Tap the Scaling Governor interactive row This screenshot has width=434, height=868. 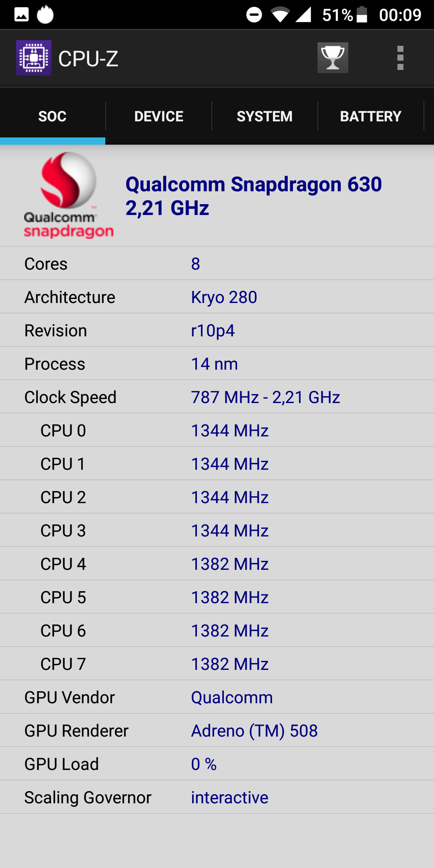tap(217, 797)
